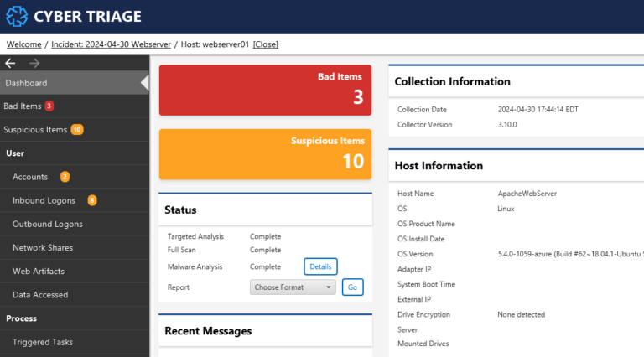Close the webserver01 host view

(x=265, y=44)
